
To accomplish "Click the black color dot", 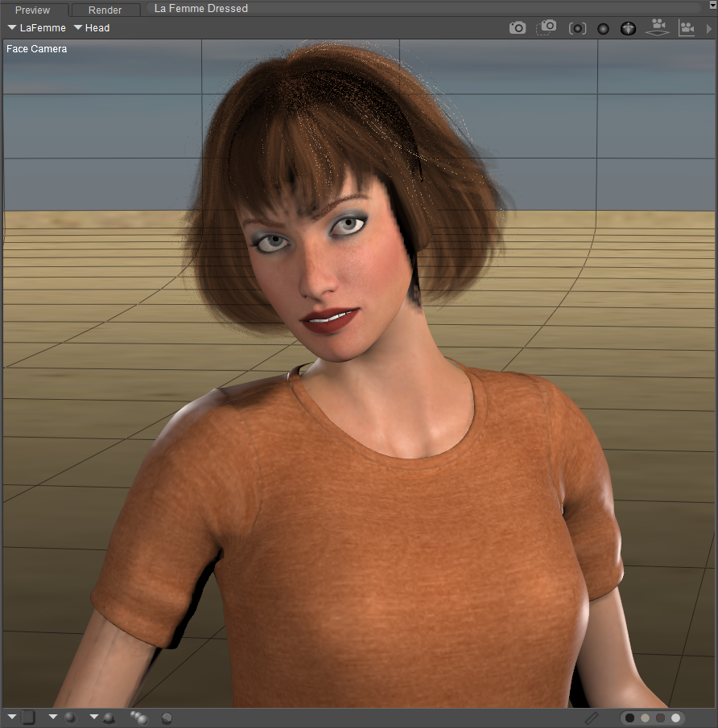I will click(x=629, y=718).
